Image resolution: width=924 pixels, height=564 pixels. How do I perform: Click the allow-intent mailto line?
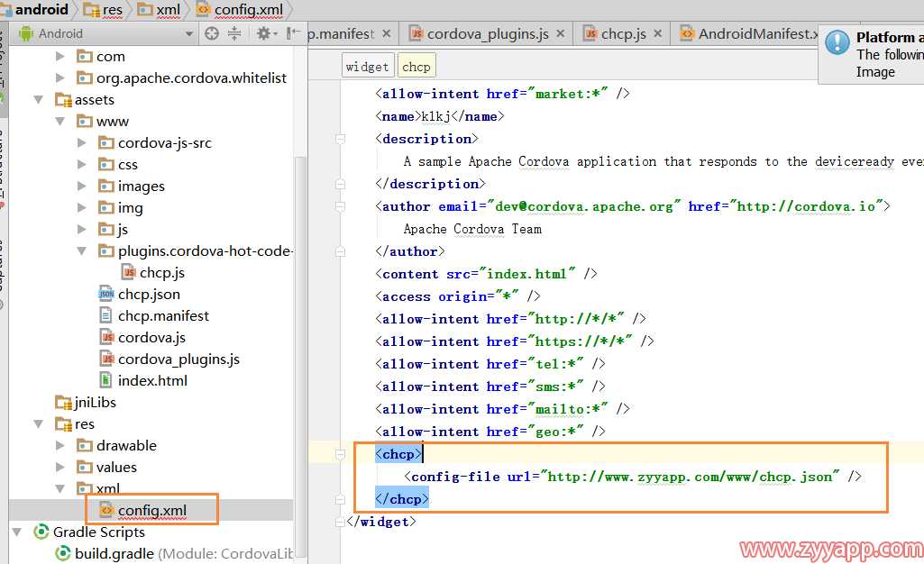(503, 409)
